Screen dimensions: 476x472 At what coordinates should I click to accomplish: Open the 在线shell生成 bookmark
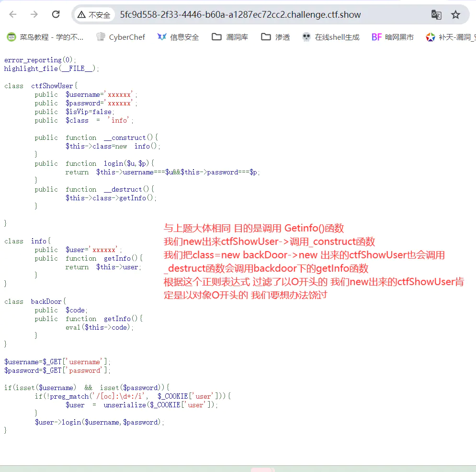[x=331, y=37]
